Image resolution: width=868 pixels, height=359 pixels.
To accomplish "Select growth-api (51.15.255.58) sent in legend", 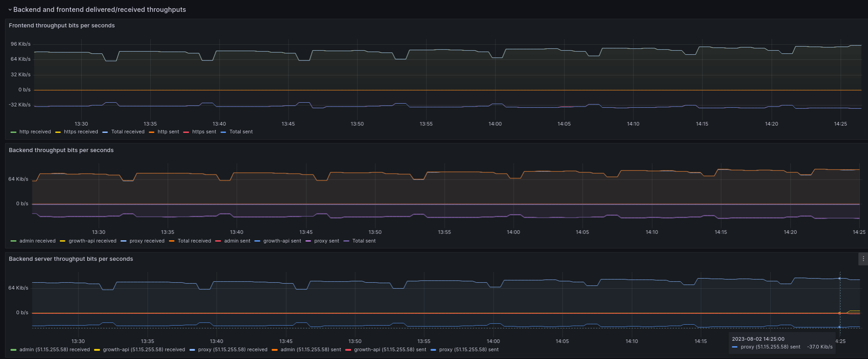I will pos(389,350).
